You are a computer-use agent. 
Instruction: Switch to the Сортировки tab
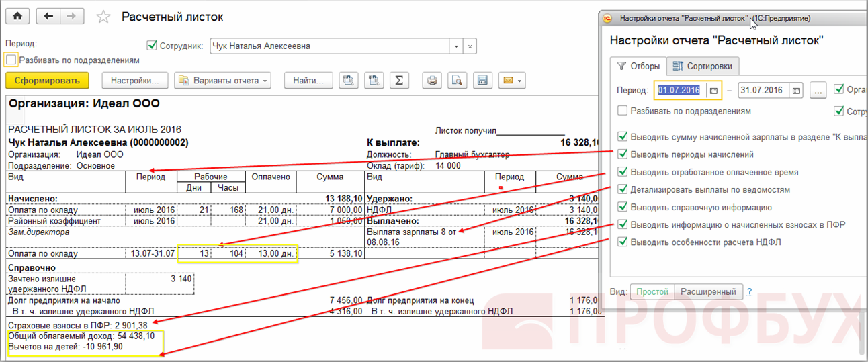(x=703, y=66)
